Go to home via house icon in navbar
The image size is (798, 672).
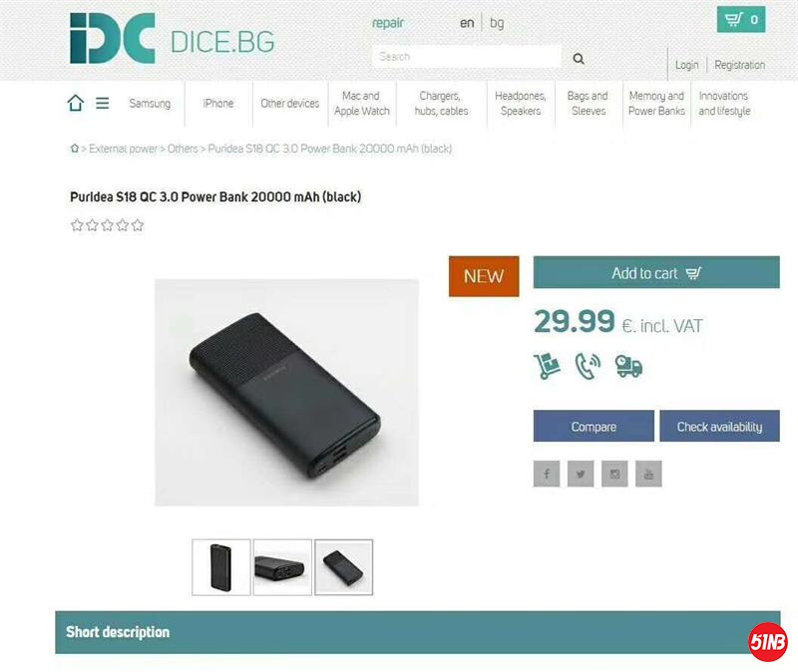76,103
